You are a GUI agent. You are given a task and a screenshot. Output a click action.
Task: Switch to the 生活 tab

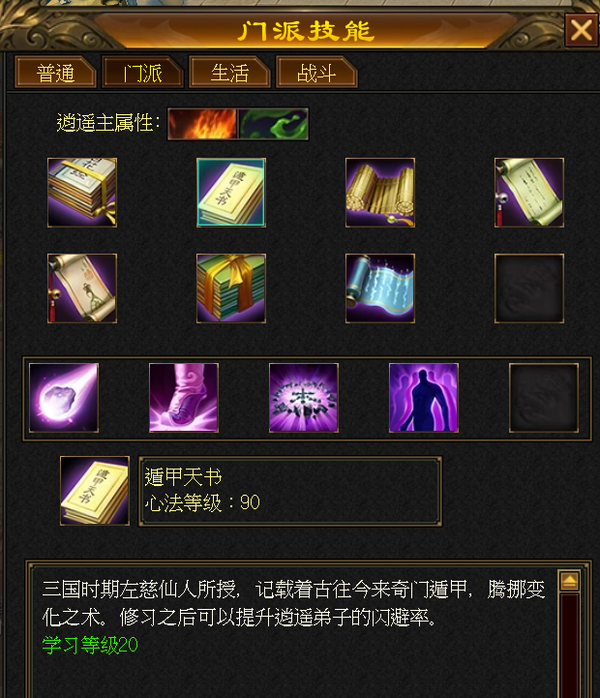[x=230, y=72]
